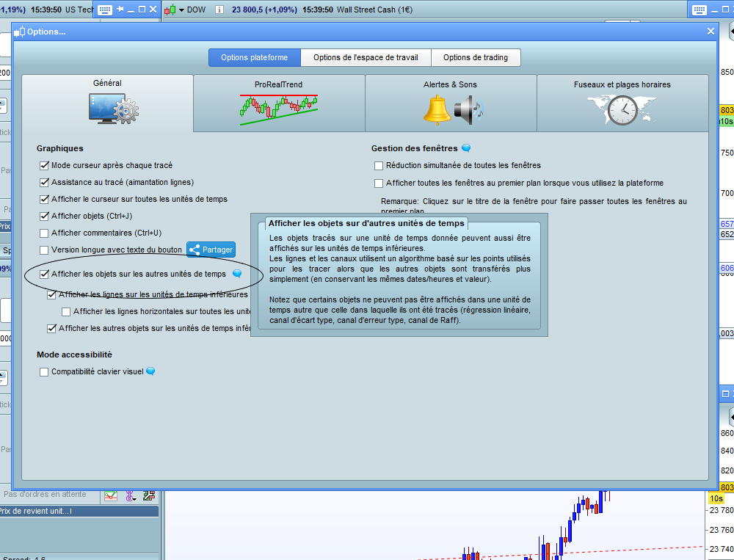Click virtual keyboard icon in US Tech window
This screenshot has height=560, width=734.
tap(105, 10)
